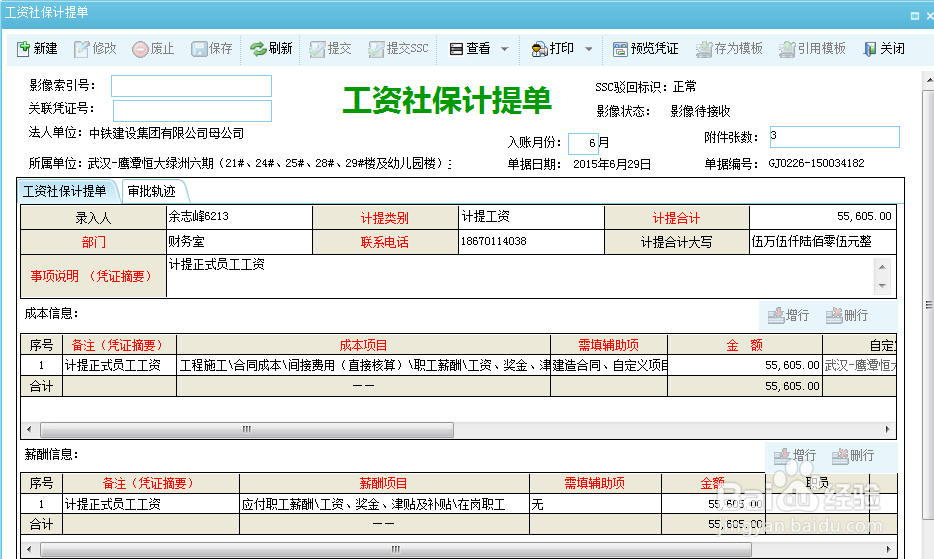Click the 修改 (Edit) toolbar icon
Image resolution: width=934 pixels, height=559 pixels.
(81, 49)
